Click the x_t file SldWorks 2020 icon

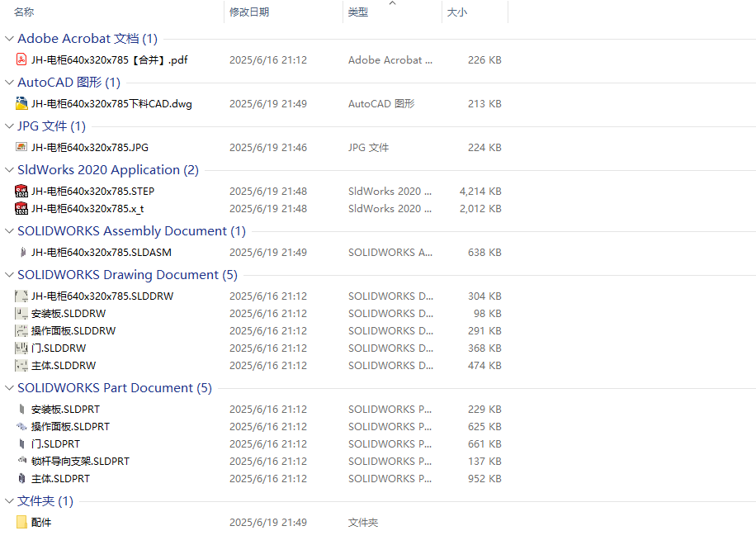coord(21,208)
